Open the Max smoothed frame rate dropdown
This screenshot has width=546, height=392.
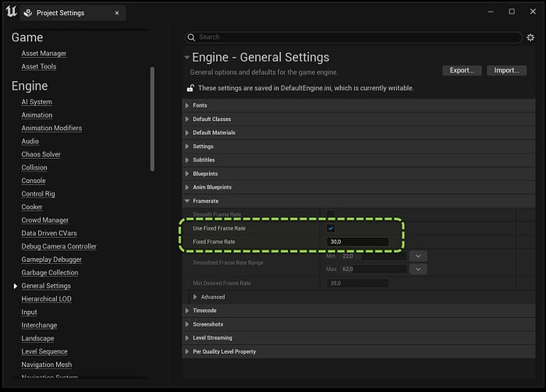[x=418, y=269]
